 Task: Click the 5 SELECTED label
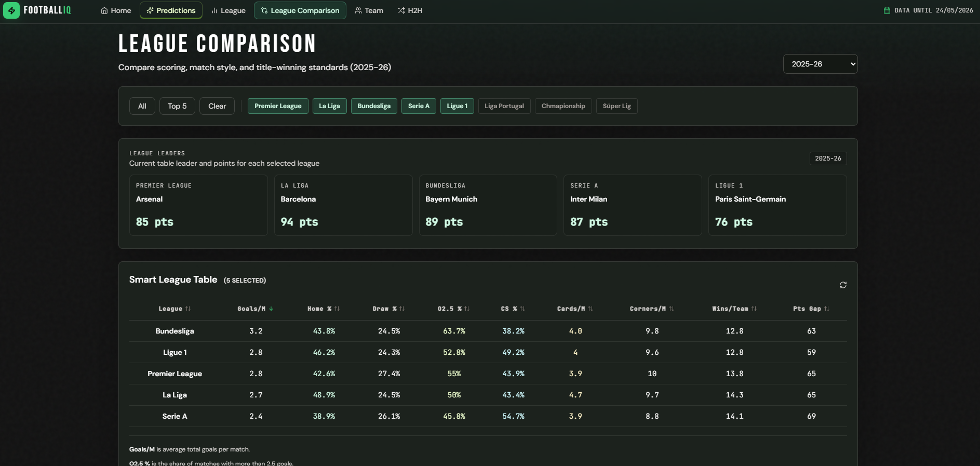tap(245, 281)
